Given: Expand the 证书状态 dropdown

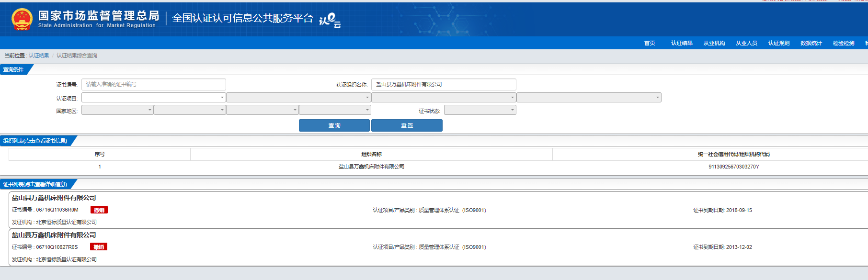Looking at the screenshot, I should (480, 110).
